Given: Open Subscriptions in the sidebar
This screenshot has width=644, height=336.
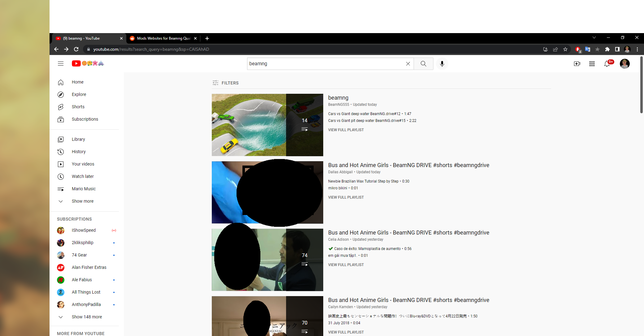Looking at the screenshot, I should (x=84, y=119).
